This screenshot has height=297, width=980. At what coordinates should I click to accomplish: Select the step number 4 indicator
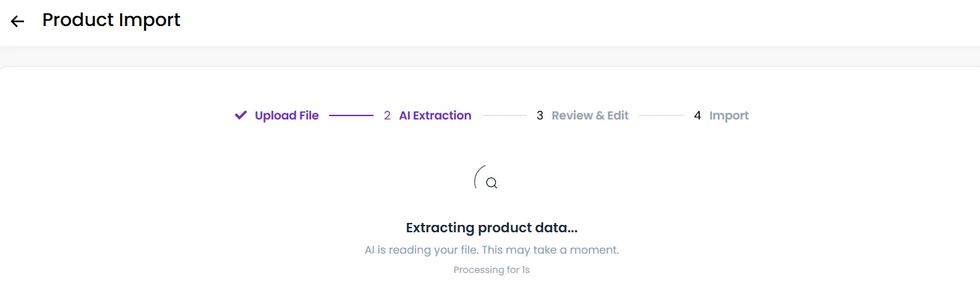tap(697, 115)
